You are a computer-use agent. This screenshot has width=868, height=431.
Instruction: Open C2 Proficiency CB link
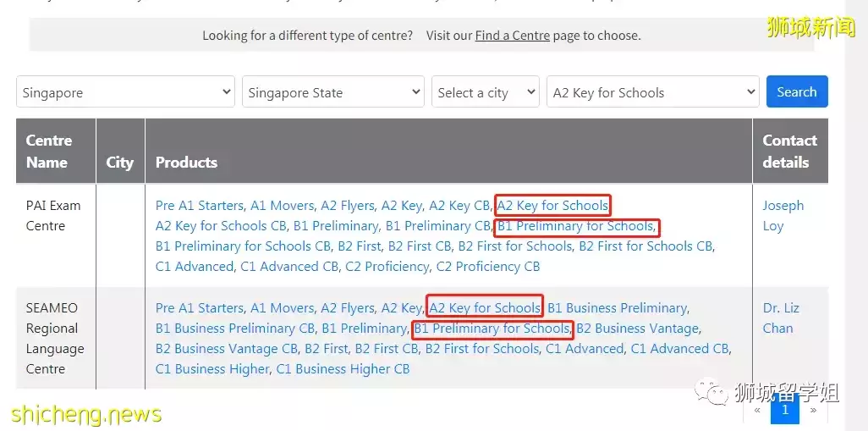tap(487, 266)
